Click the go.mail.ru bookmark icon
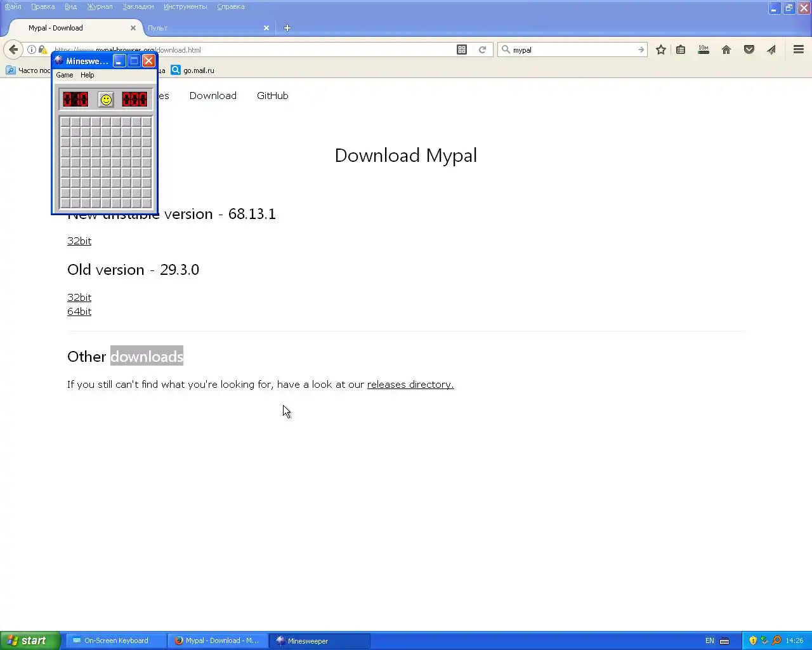Viewport: 812px width, 650px height. pos(176,70)
